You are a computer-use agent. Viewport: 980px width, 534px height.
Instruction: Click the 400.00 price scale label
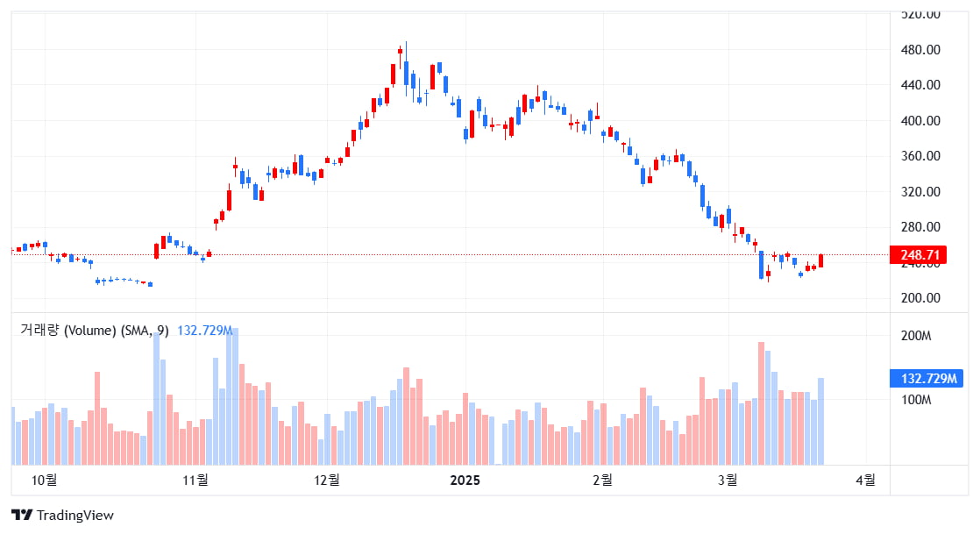[920, 121]
